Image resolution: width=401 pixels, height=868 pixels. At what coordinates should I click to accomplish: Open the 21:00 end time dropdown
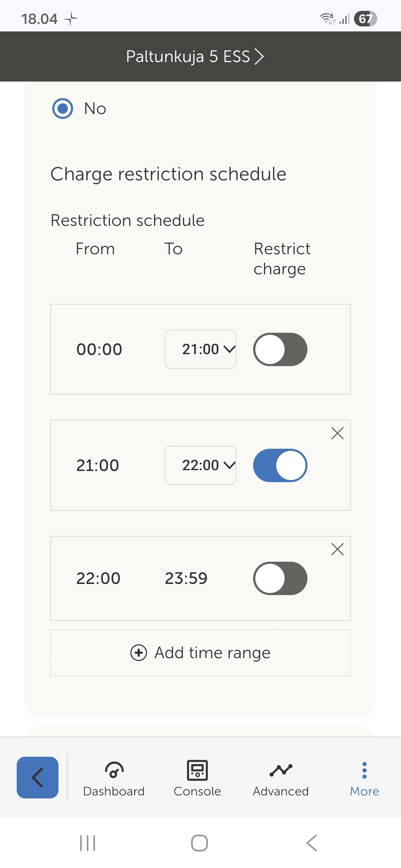200,349
